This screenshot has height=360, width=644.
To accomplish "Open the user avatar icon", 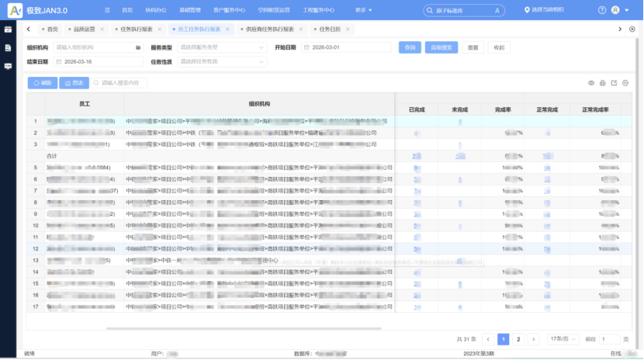I will [615, 10].
